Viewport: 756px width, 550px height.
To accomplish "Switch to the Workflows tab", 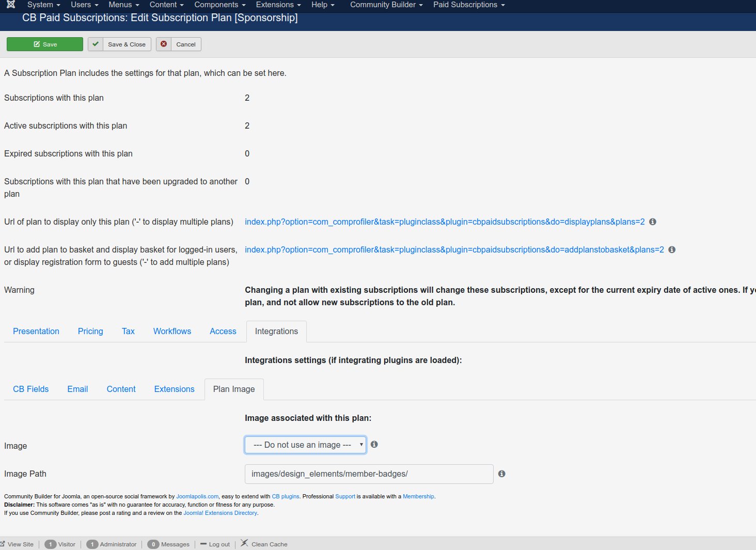I will coord(172,331).
